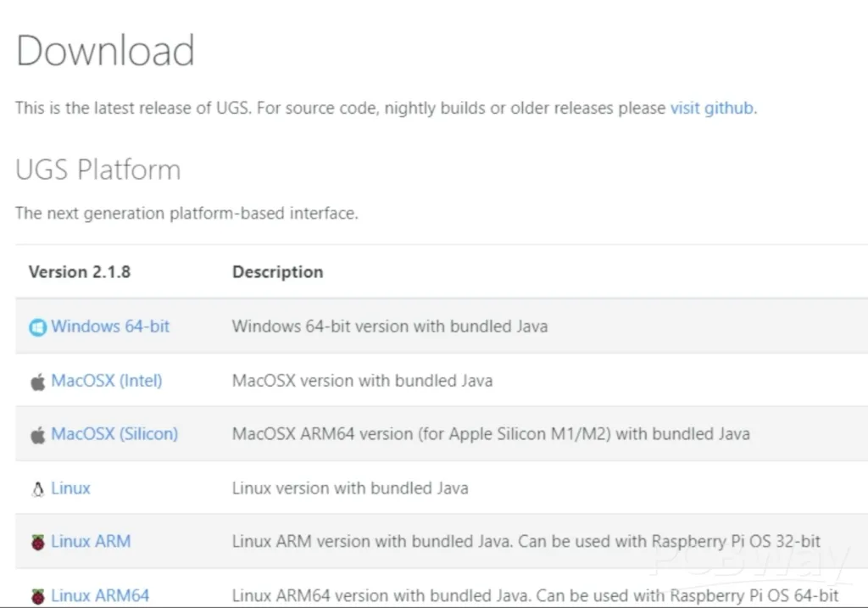Download the Windows 64-bit version
This screenshot has width=868, height=608.
pyautogui.click(x=110, y=326)
